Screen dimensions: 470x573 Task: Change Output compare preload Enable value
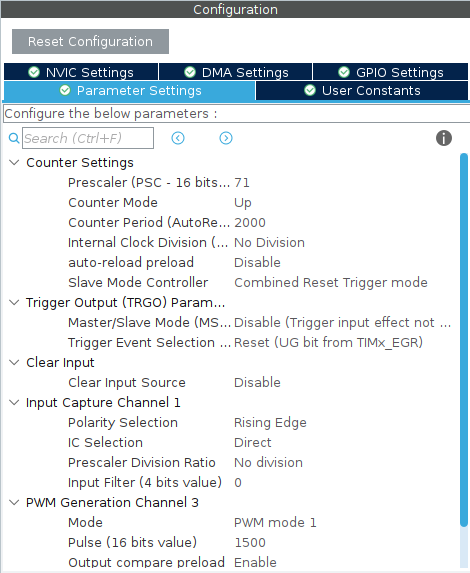coord(255,562)
